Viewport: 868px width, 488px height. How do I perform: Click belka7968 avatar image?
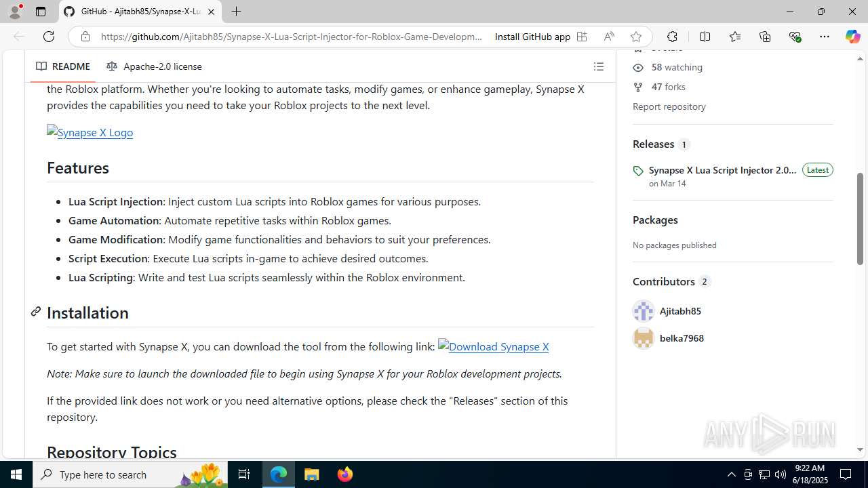(x=643, y=338)
